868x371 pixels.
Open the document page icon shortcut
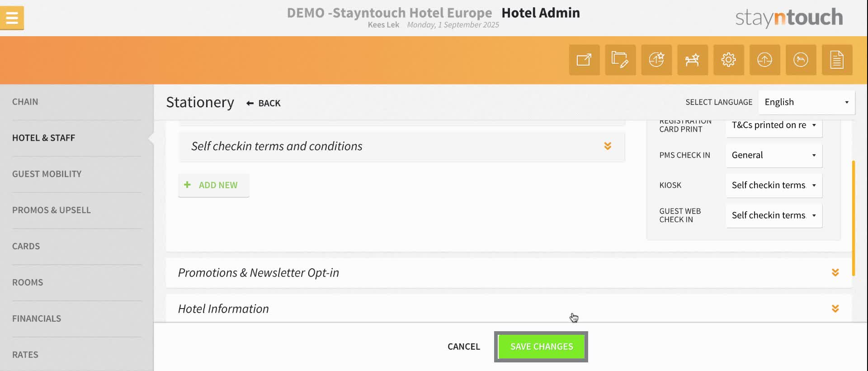837,60
